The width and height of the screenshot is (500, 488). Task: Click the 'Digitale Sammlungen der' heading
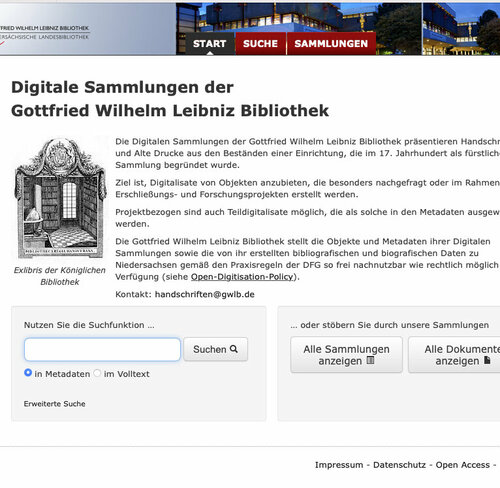pos(122,88)
